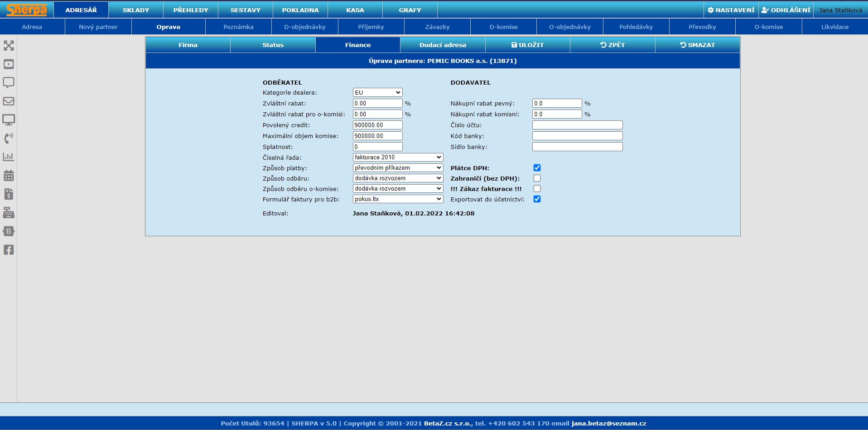Open the video play icon in sidebar
The width and height of the screenshot is (868, 430).
pyautogui.click(x=9, y=64)
